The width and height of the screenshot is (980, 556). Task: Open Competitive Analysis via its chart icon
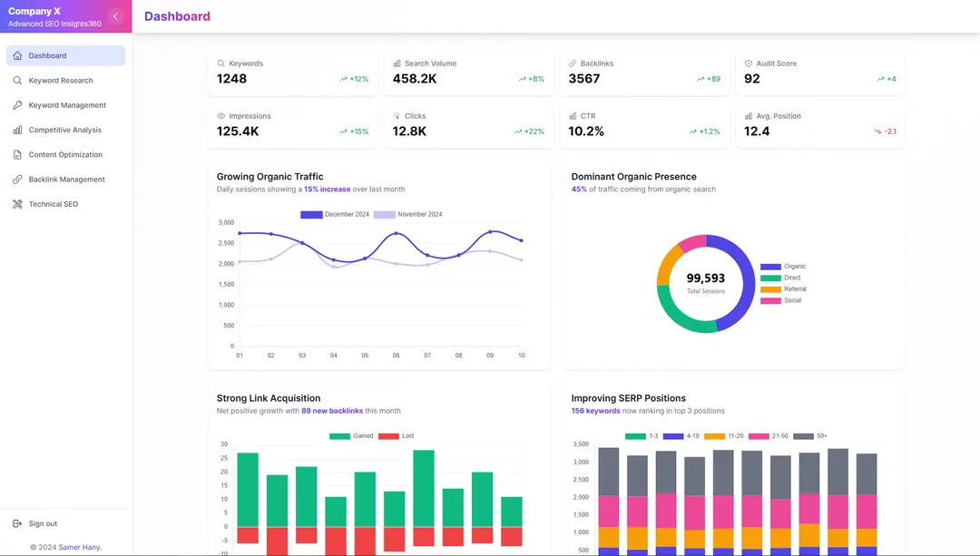(x=16, y=130)
